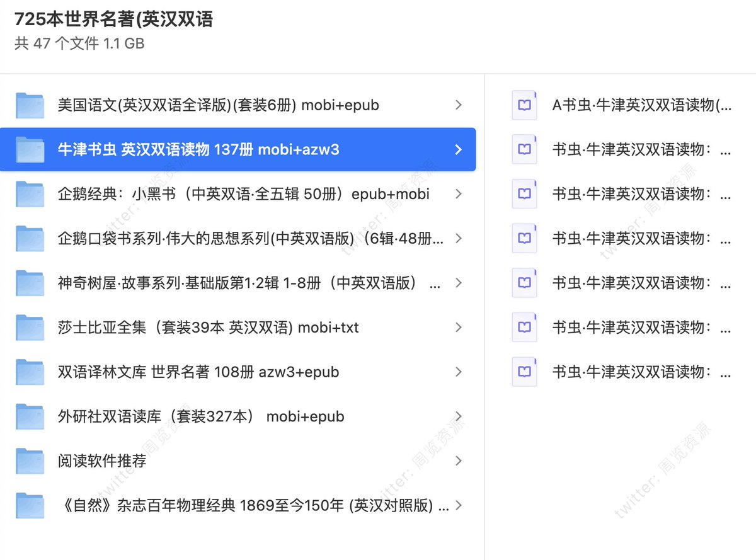Expand 《自然》杂志 folder chevron
Image resolution: width=756 pixels, height=560 pixels.
coord(459,505)
